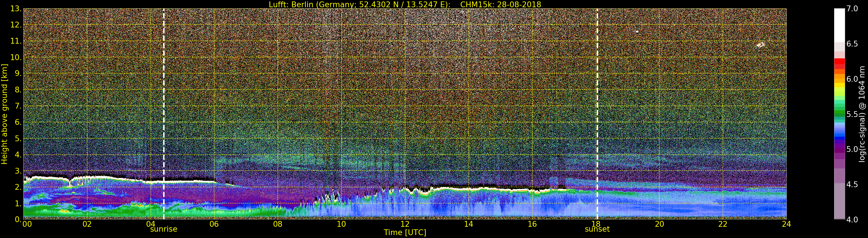Click the '7.0' colorbar tick label
This screenshot has width=868, height=238.
[x=852, y=9]
